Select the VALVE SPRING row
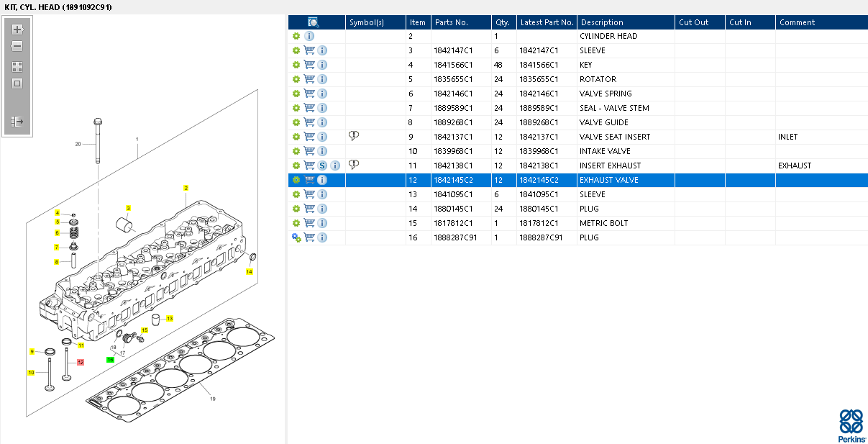Screen dimensions: 868x444 click(606, 94)
